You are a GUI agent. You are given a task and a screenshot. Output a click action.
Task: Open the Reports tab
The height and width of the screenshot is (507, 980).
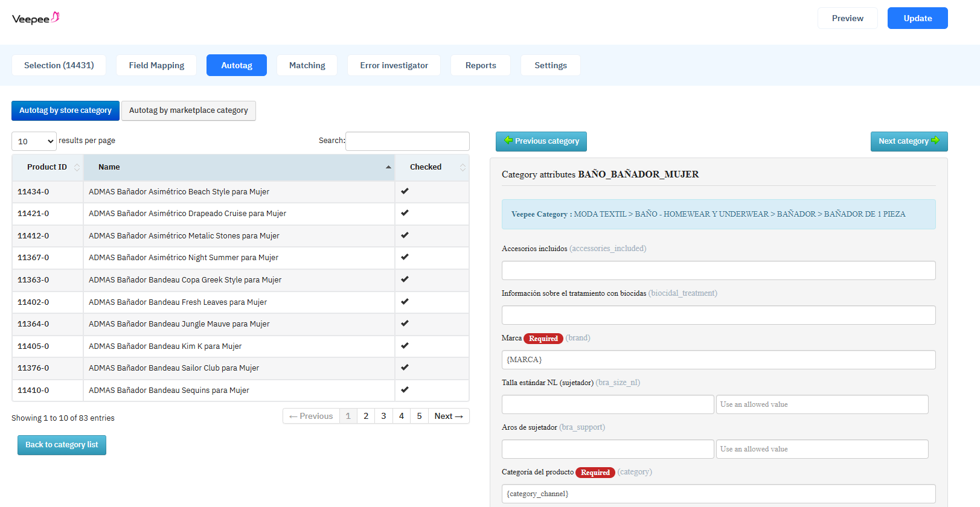(x=481, y=65)
